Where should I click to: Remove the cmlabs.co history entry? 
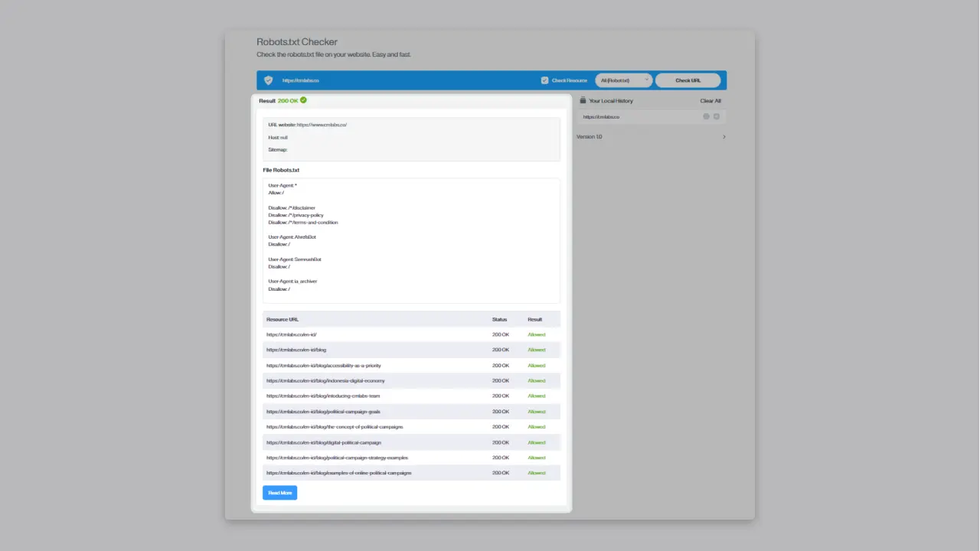(x=717, y=116)
